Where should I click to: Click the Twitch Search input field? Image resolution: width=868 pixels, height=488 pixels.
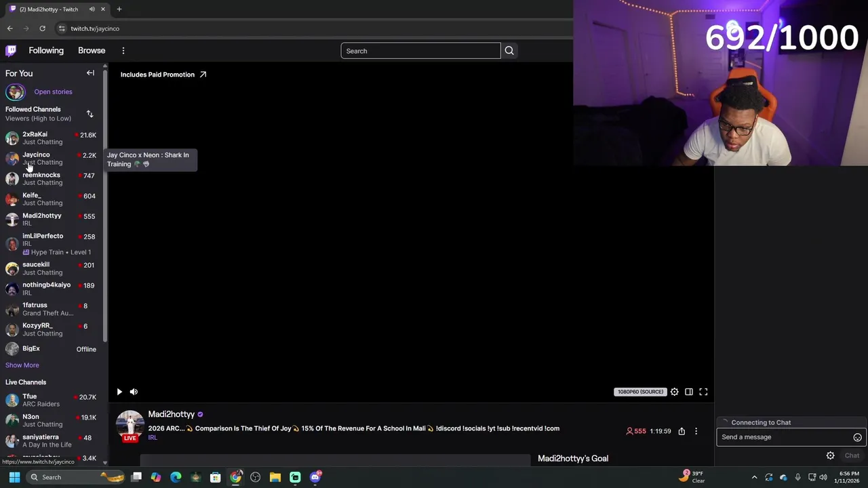point(420,51)
